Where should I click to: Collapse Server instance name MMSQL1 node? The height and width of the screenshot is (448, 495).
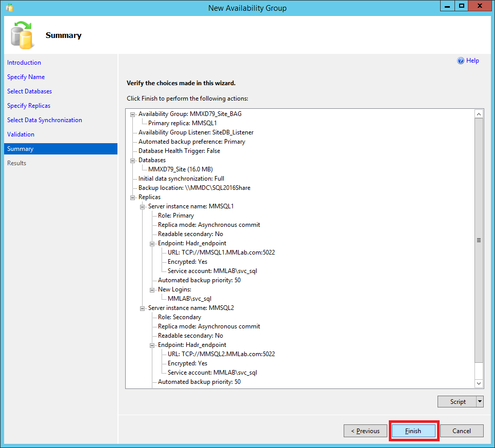click(x=143, y=206)
